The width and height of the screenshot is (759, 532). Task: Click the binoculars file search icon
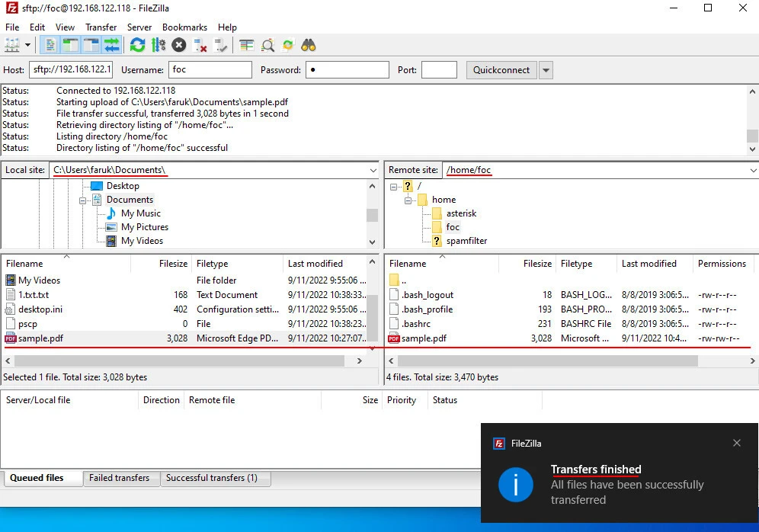pyautogui.click(x=309, y=45)
